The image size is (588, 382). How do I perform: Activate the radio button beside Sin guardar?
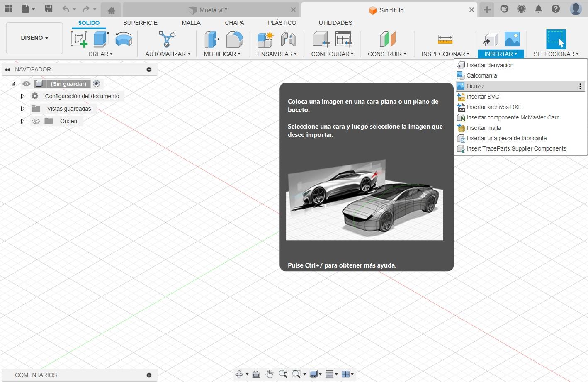click(x=97, y=84)
